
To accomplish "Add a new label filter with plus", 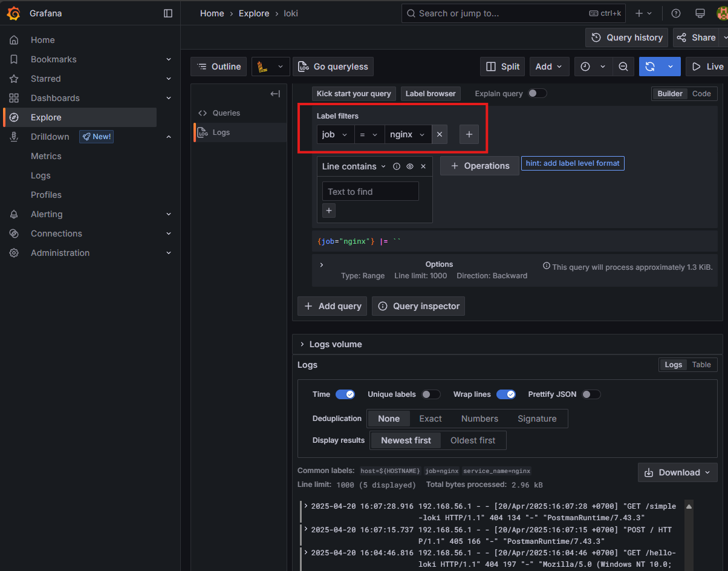I will click(469, 134).
